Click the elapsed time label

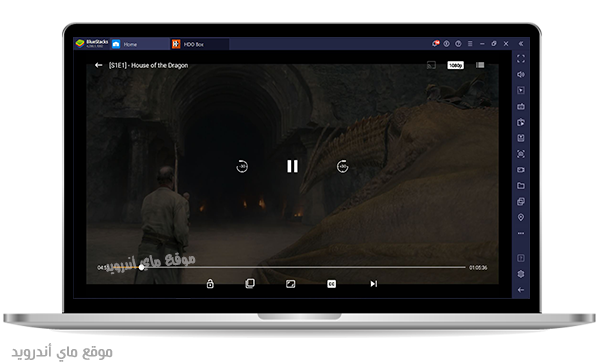tap(102, 267)
